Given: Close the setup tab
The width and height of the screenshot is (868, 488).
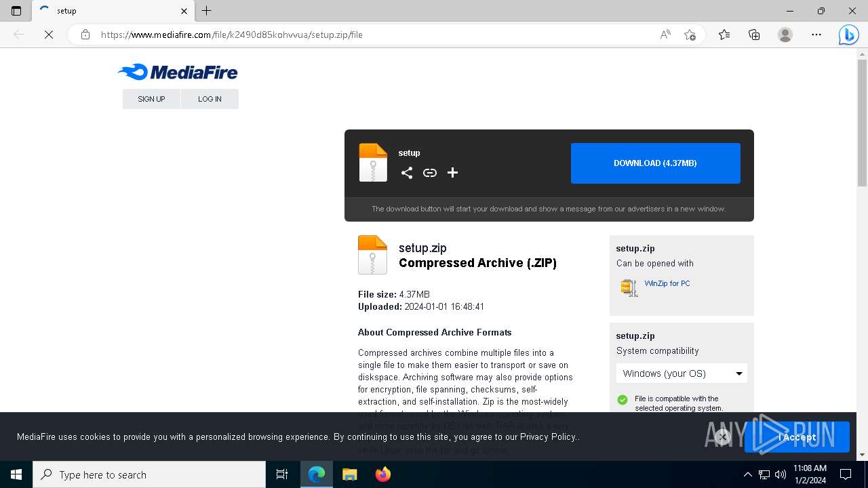Looking at the screenshot, I should [184, 11].
